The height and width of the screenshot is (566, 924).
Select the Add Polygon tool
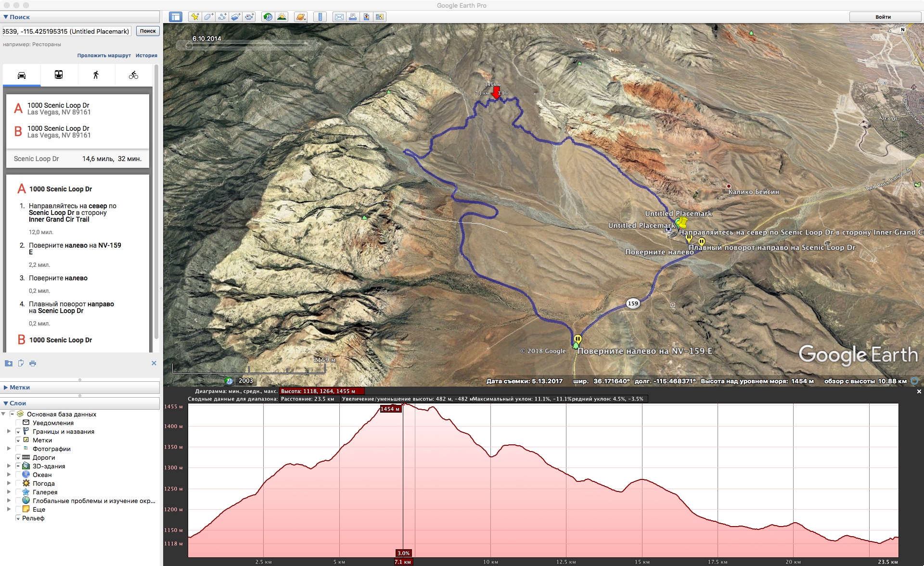click(208, 17)
